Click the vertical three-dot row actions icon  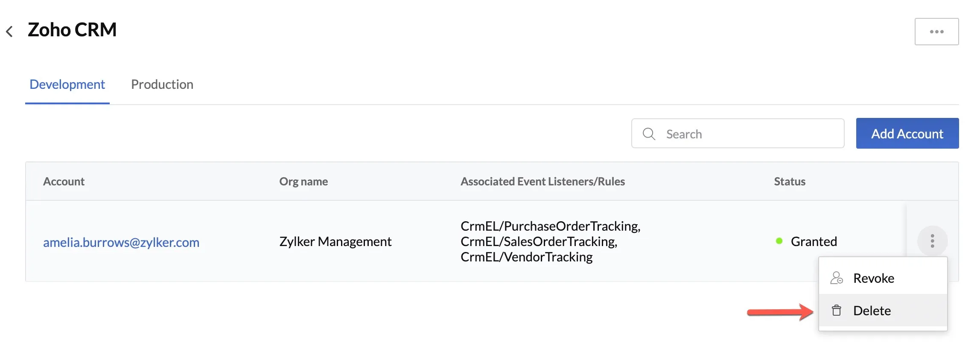[x=932, y=241]
